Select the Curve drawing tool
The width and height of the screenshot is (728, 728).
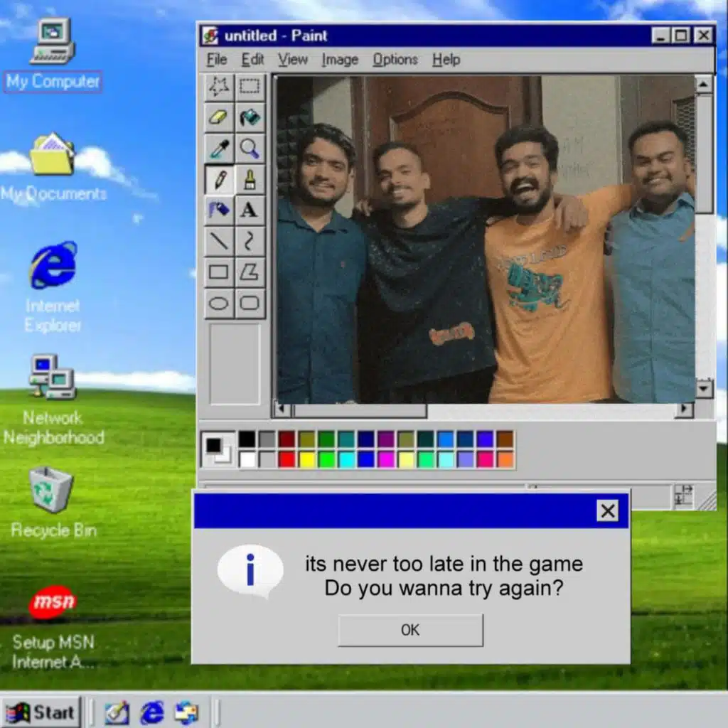point(250,241)
